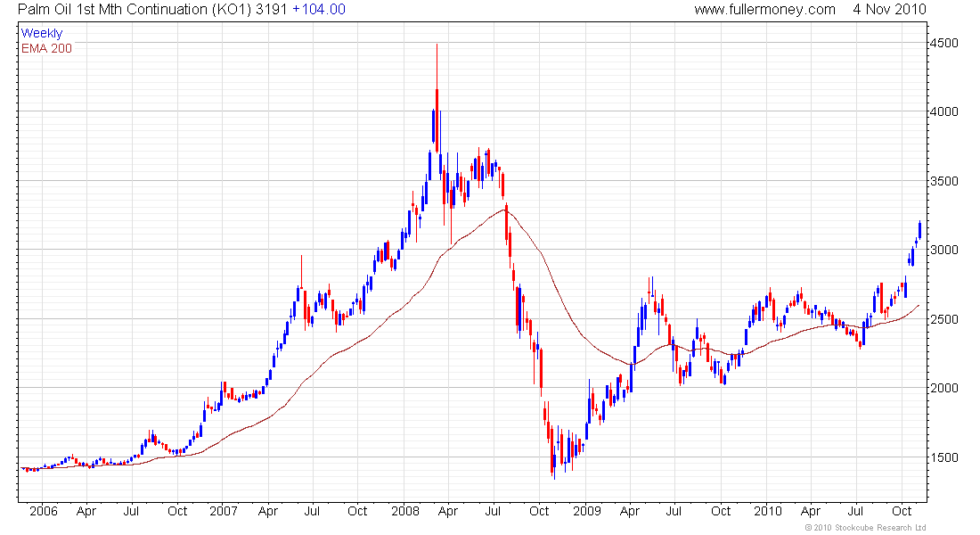
Task: Click the Stockcube Research Ltd copyright text
Action: click(x=866, y=528)
